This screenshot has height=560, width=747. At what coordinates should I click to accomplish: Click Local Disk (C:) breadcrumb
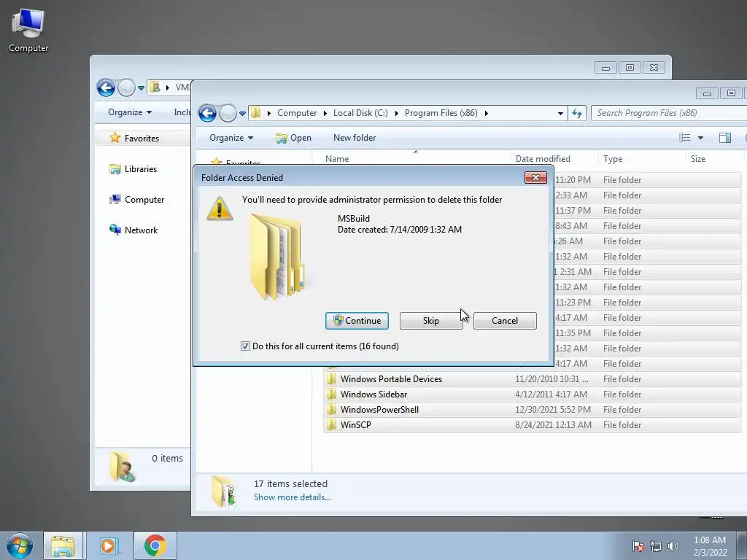[x=360, y=113]
